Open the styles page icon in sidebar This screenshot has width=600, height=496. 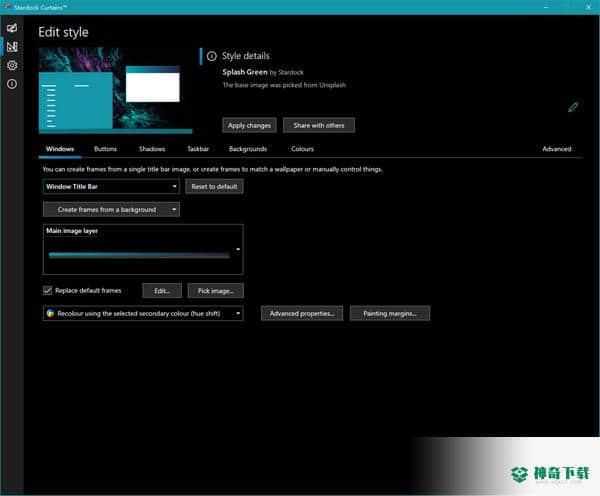coord(12,28)
